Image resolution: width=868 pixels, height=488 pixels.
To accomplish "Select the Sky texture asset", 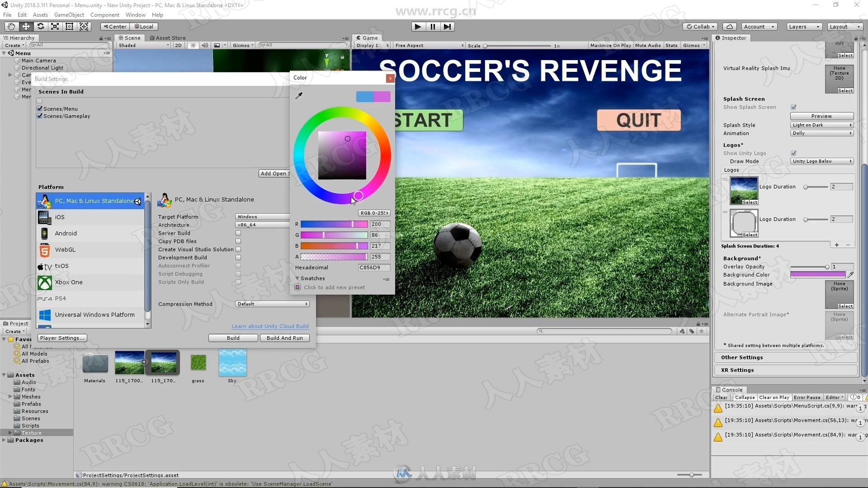I will [232, 362].
